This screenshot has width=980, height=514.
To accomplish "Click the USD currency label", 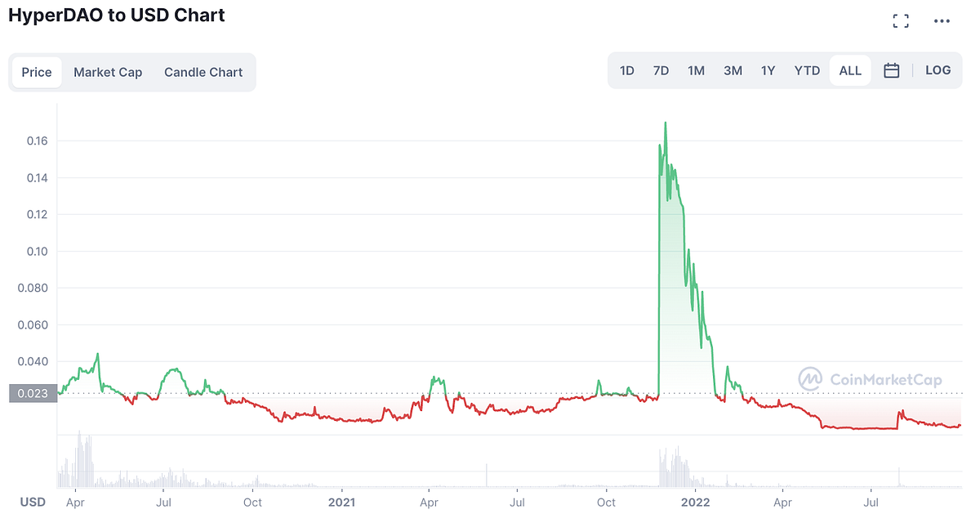I will [33, 502].
